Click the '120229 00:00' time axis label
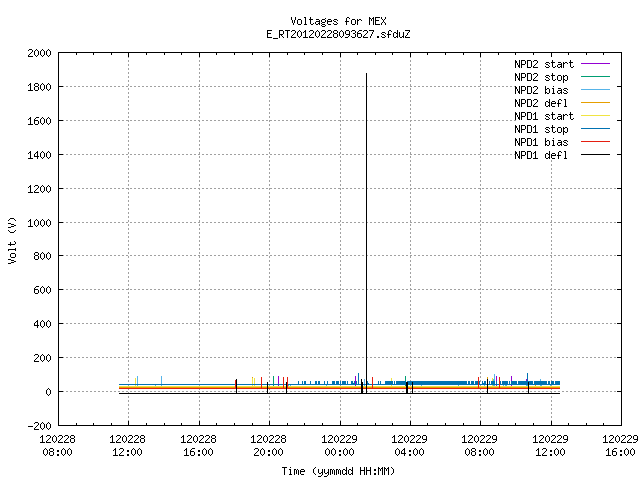Screen dimensions: 640x480 click(x=340, y=446)
